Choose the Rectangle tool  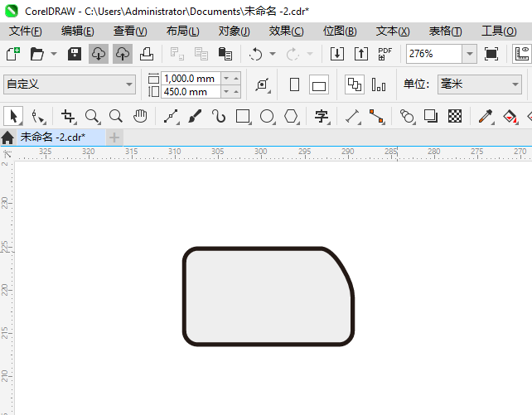[x=243, y=116]
